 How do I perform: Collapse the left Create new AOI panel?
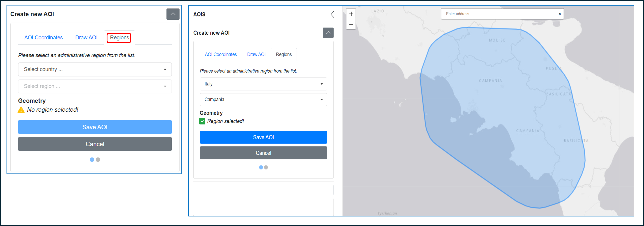click(x=173, y=14)
